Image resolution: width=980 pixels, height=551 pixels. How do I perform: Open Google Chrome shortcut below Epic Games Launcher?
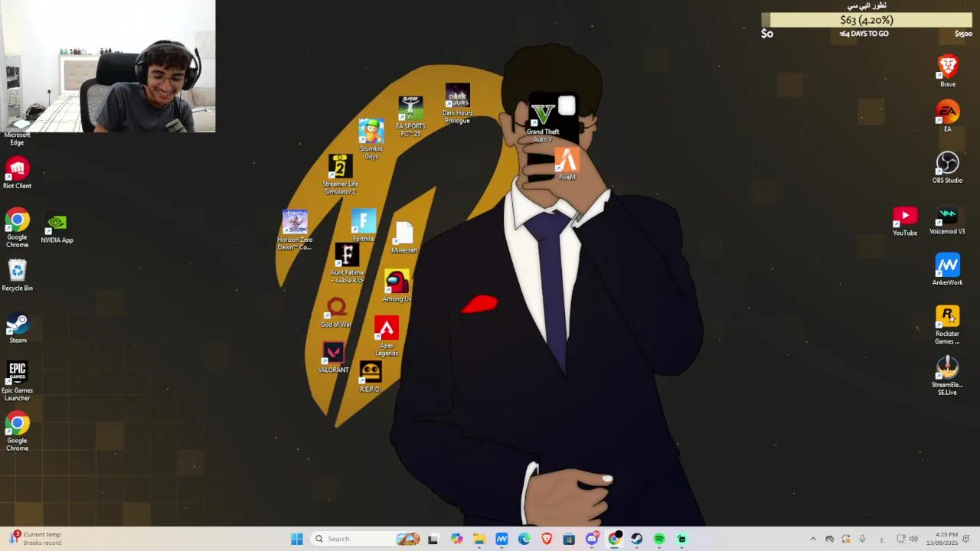pyautogui.click(x=17, y=431)
